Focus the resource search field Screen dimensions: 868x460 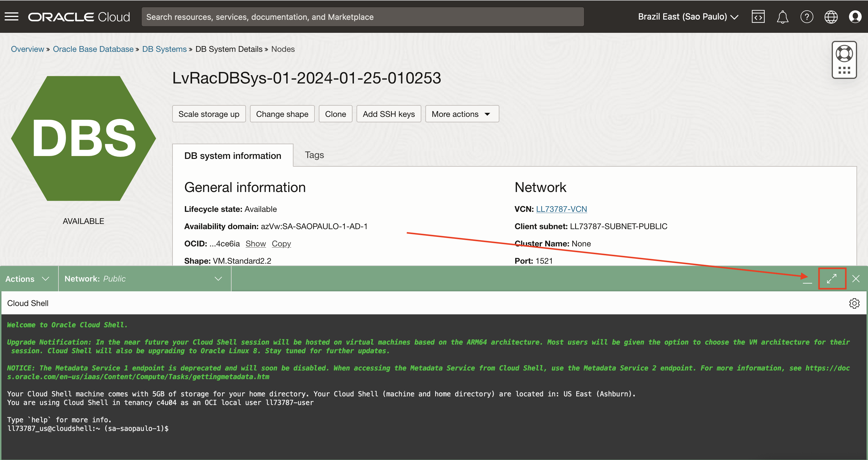[x=363, y=16]
